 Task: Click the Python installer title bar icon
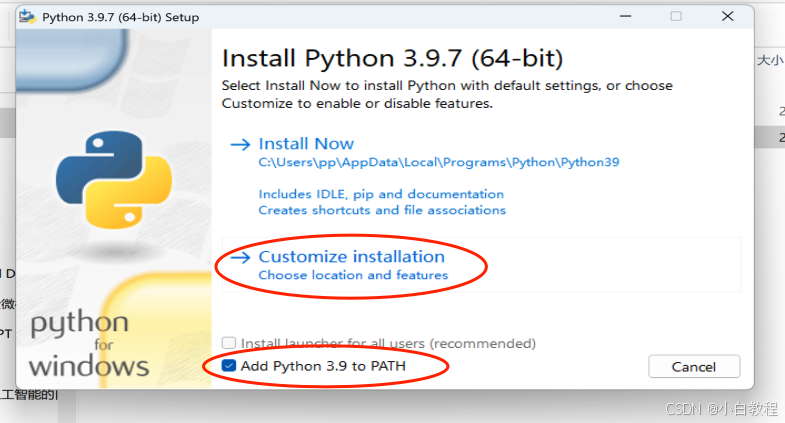(28, 17)
